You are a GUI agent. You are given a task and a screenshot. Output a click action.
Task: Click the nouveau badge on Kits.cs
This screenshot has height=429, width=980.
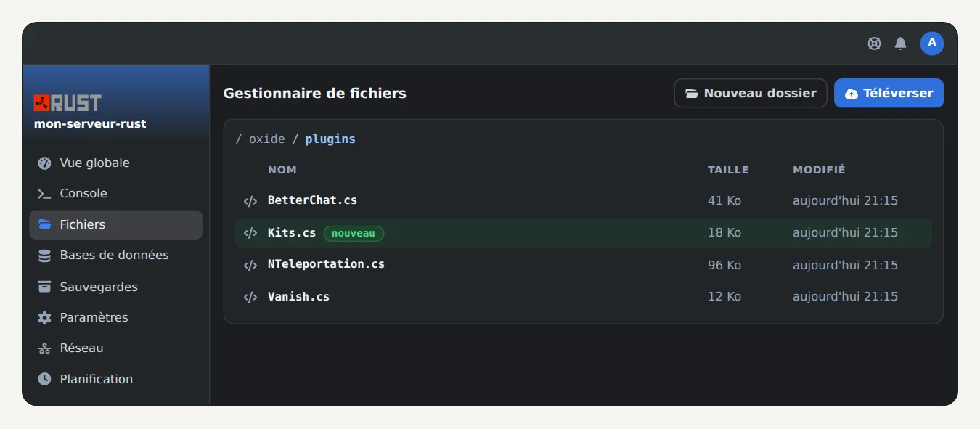pyautogui.click(x=354, y=233)
